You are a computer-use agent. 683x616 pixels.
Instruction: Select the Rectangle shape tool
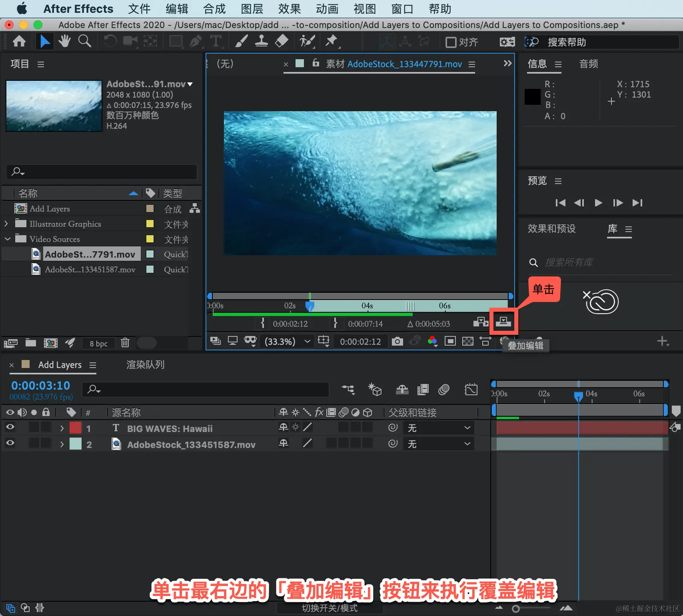tap(176, 41)
